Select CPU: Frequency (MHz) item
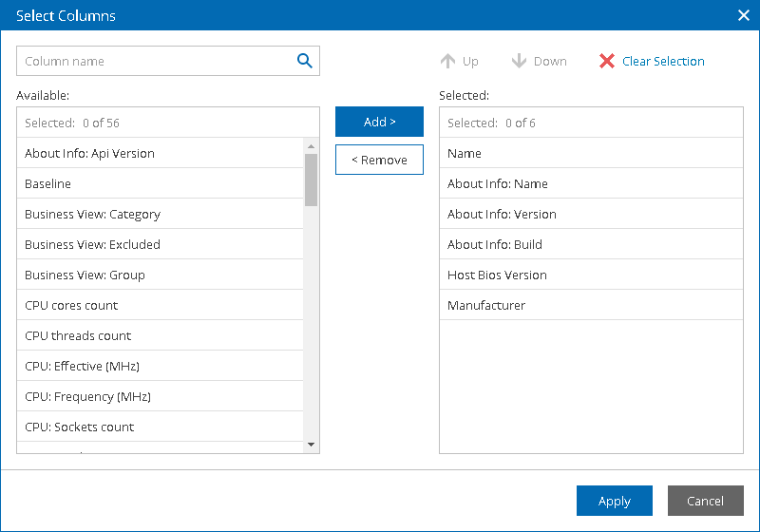The image size is (760, 532). click(x=87, y=396)
